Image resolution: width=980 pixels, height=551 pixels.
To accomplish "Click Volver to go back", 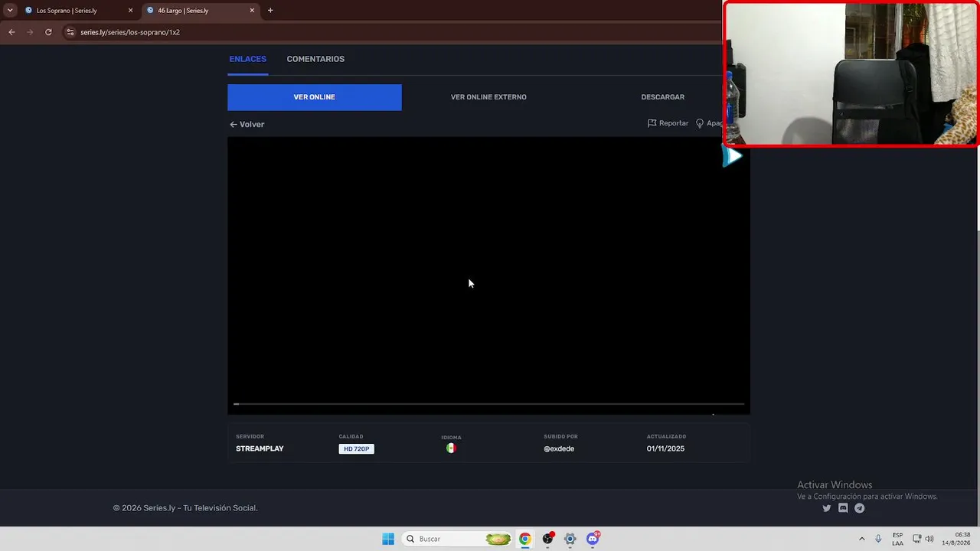I will tap(247, 124).
